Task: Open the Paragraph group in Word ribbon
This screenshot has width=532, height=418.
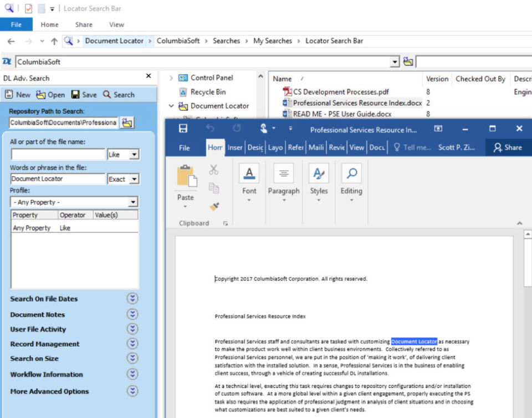Action: (284, 182)
